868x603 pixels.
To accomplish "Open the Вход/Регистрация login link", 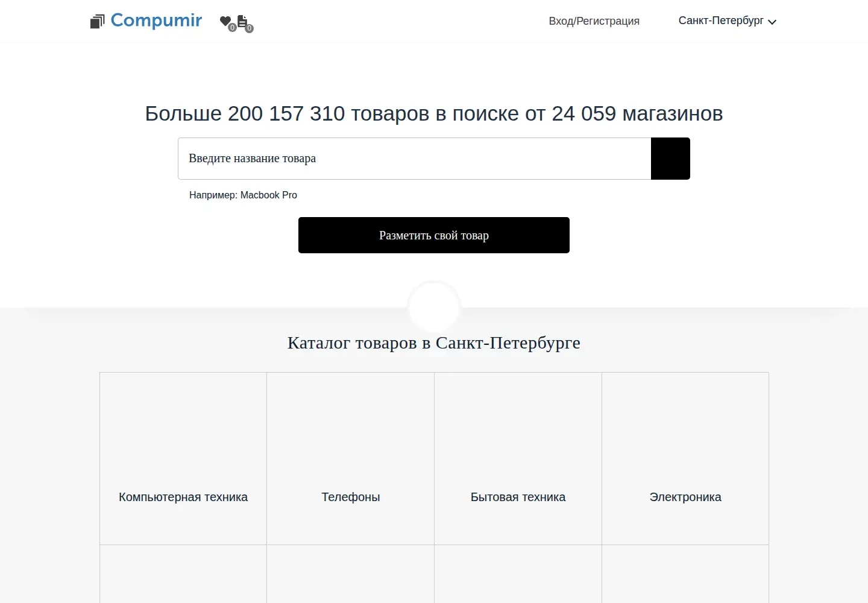I will (594, 21).
